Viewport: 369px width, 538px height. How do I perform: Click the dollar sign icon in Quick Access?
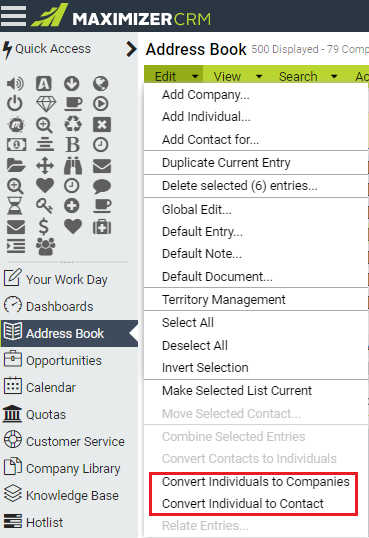[x=44, y=227]
